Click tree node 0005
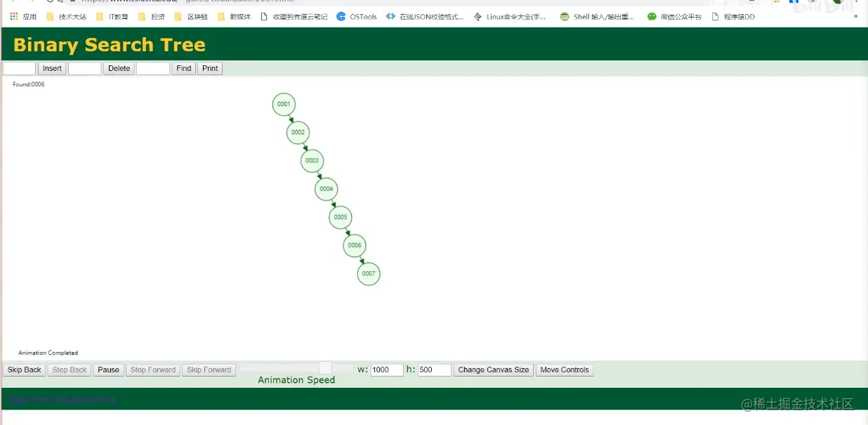Image resolution: width=868 pixels, height=425 pixels. pyautogui.click(x=341, y=217)
